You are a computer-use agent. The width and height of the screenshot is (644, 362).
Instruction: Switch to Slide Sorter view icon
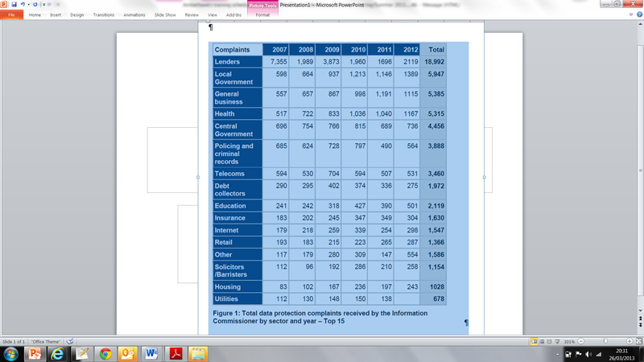point(543,341)
